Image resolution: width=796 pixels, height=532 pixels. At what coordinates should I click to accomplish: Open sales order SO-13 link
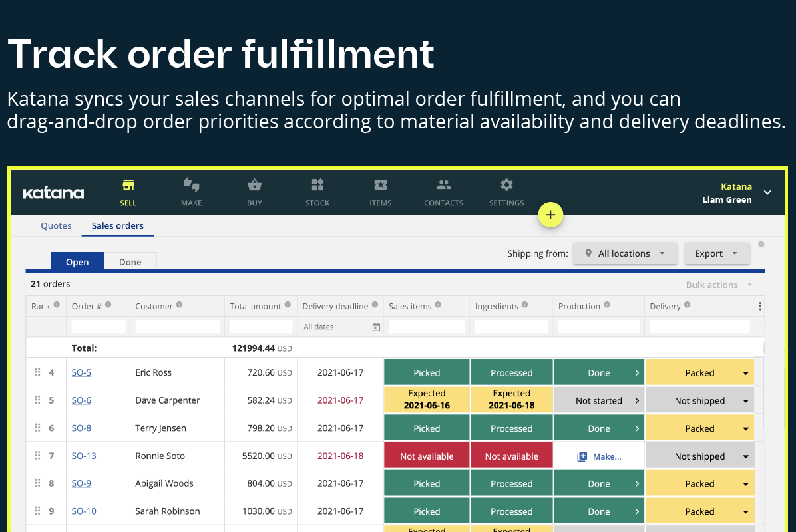(84, 456)
